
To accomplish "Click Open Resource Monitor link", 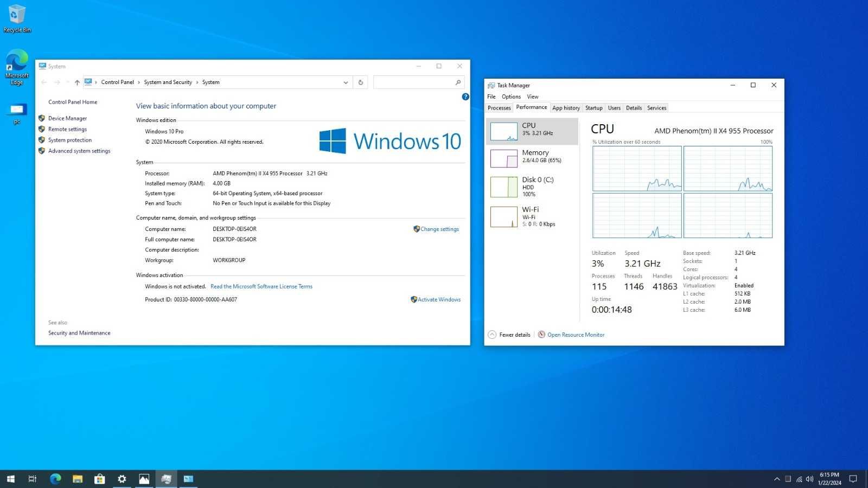I will pos(576,335).
